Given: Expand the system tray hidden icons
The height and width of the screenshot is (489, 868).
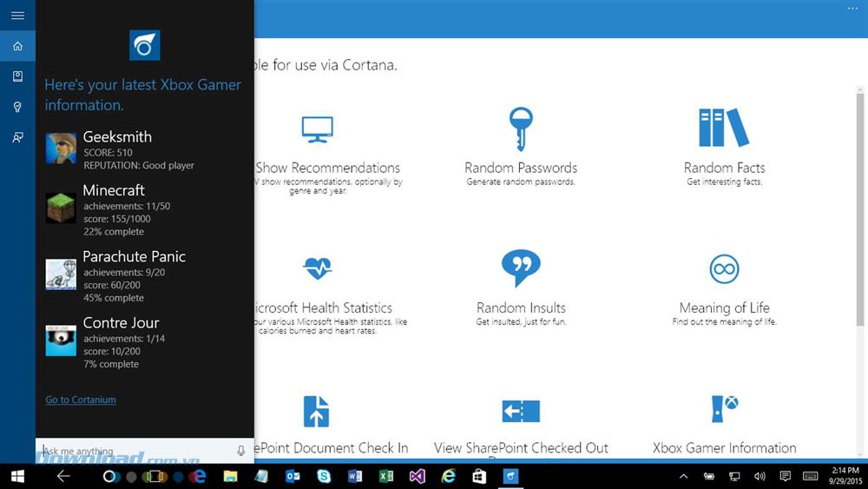Looking at the screenshot, I should tap(683, 476).
